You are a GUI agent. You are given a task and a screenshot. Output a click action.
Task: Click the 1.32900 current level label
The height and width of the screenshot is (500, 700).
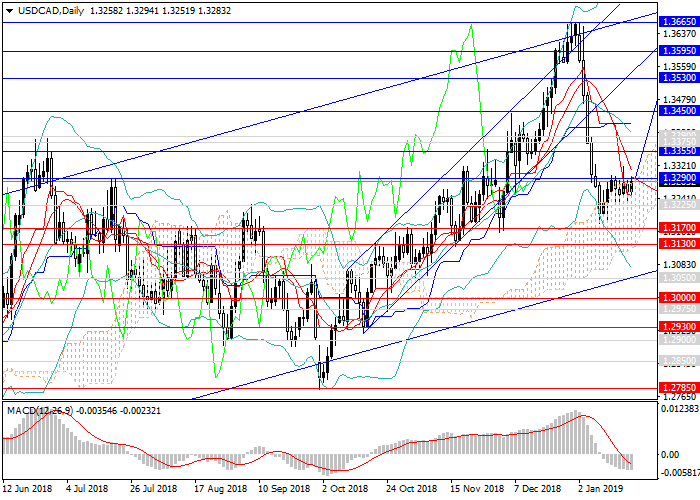[x=677, y=178]
